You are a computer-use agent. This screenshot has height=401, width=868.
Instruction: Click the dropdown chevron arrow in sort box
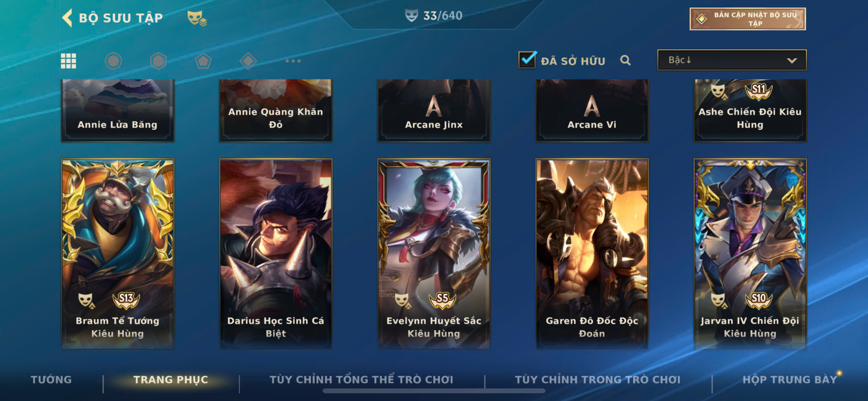(792, 61)
